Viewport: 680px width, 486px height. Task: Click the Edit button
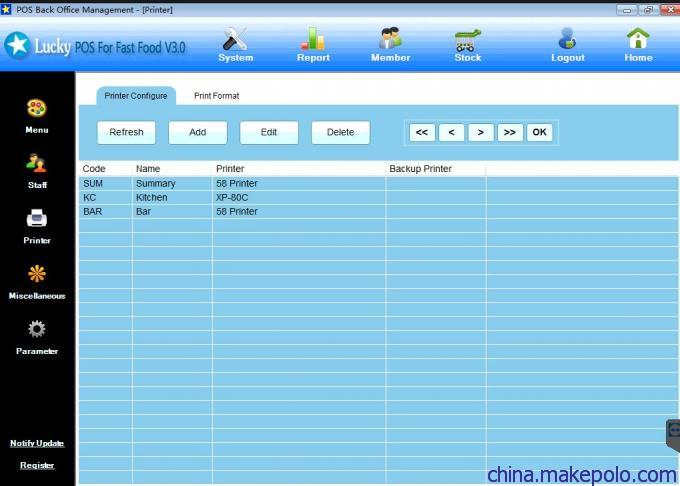click(x=269, y=132)
